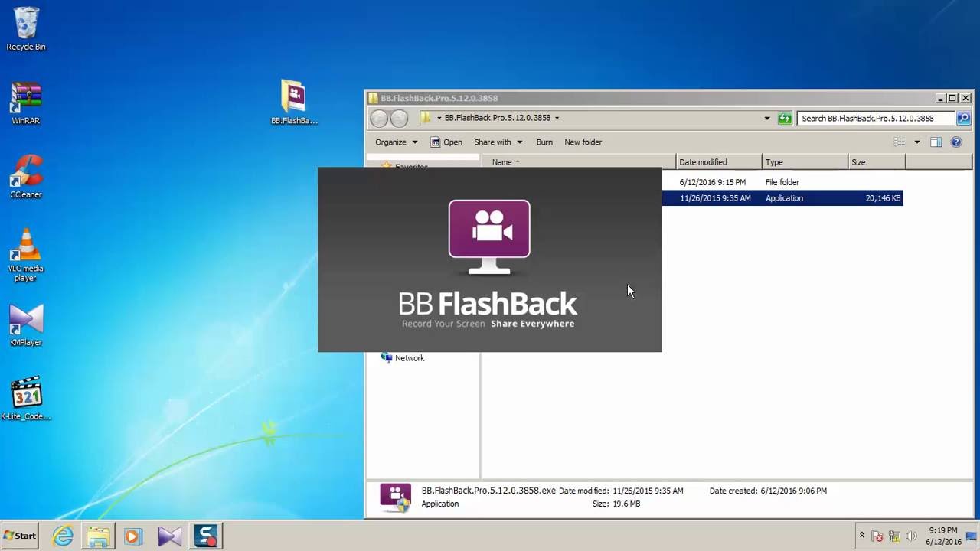Select the K-Lite Codec installer icon
This screenshot has height=551, width=980.
point(26,398)
